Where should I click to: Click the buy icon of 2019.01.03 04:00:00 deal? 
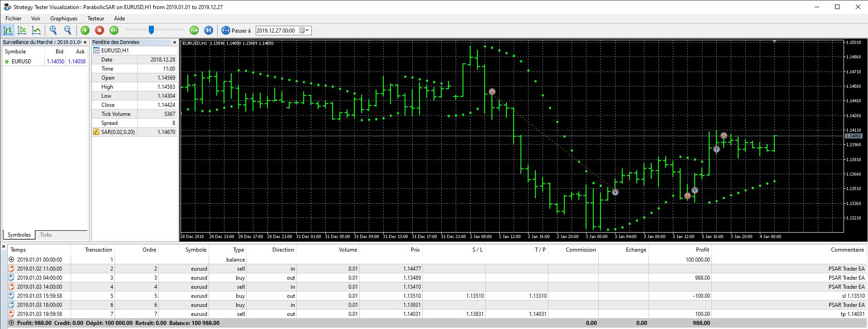tap(12, 278)
